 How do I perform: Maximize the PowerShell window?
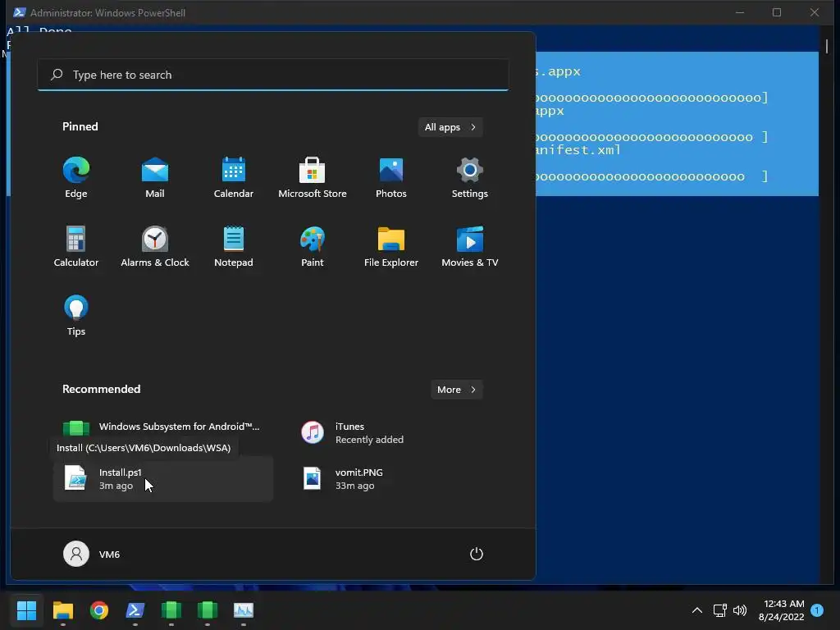(777, 12)
